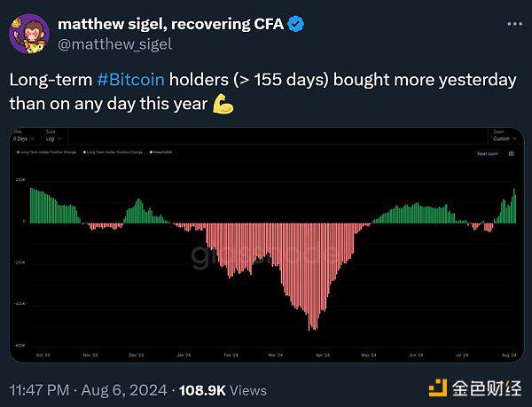Screen dimensions: 532x407
Task: Open the #Bitcoin hashtag link
Action: point(130,79)
